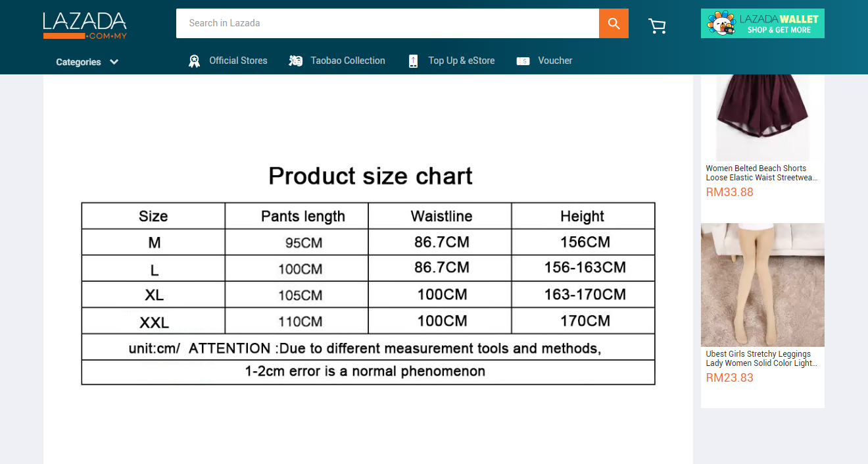The width and height of the screenshot is (868, 464).
Task: Click the Lazada logo
Action: [x=85, y=25]
